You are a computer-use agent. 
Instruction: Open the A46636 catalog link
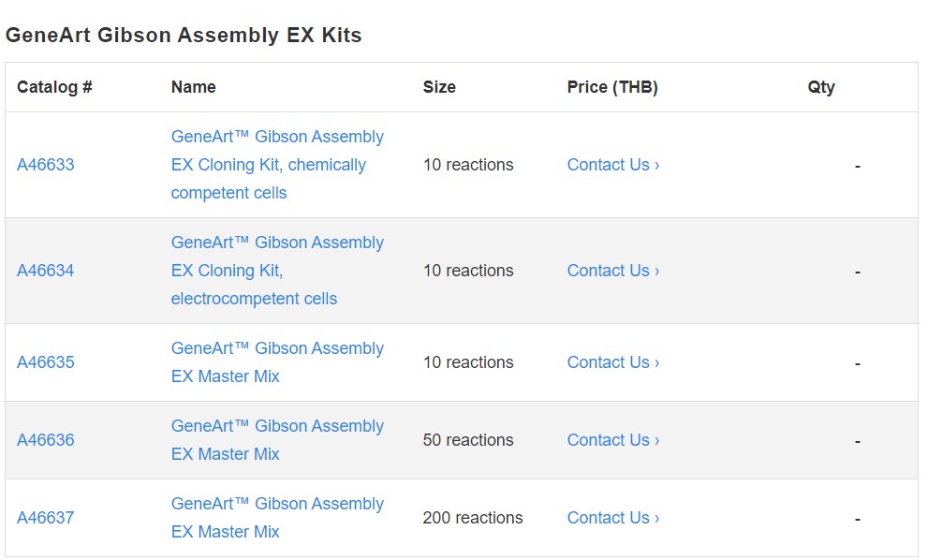tap(46, 440)
